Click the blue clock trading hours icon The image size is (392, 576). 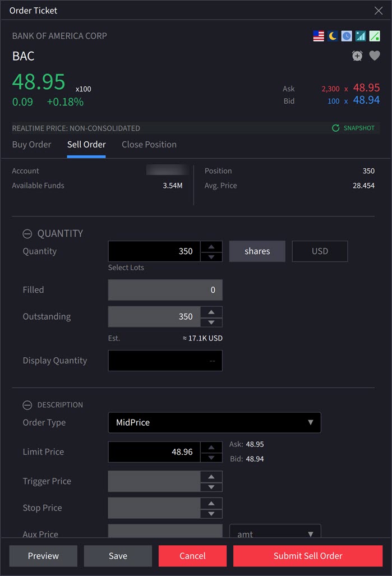point(347,36)
